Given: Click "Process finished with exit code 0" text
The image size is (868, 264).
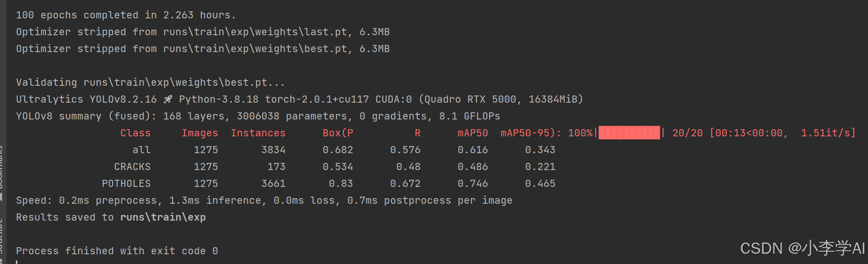Looking at the screenshot, I should (117, 251).
